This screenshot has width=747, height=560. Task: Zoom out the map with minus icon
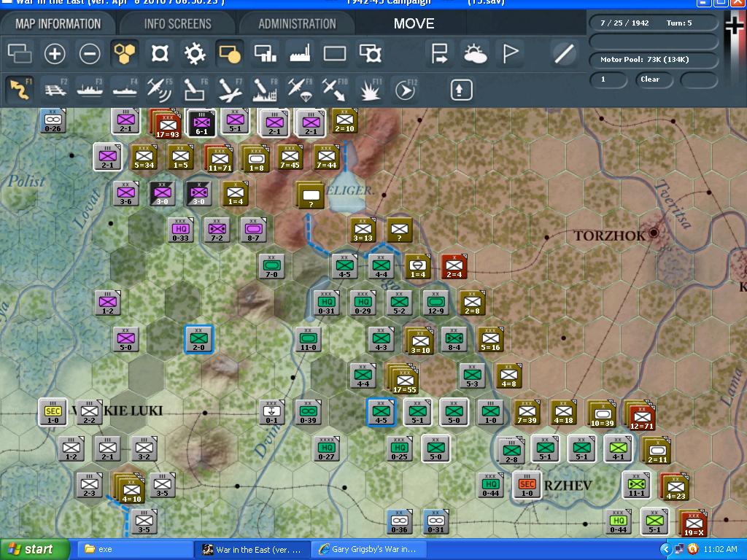(x=90, y=53)
